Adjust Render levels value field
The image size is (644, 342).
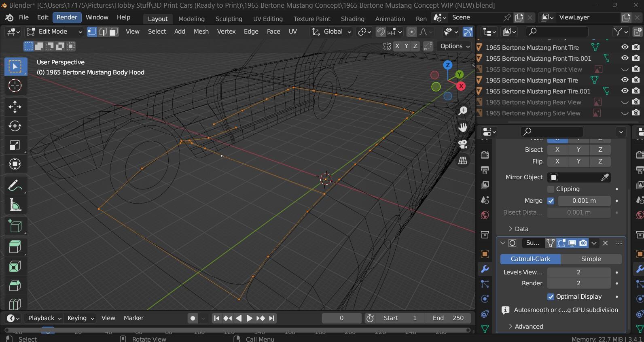pyautogui.click(x=578, y=283)
